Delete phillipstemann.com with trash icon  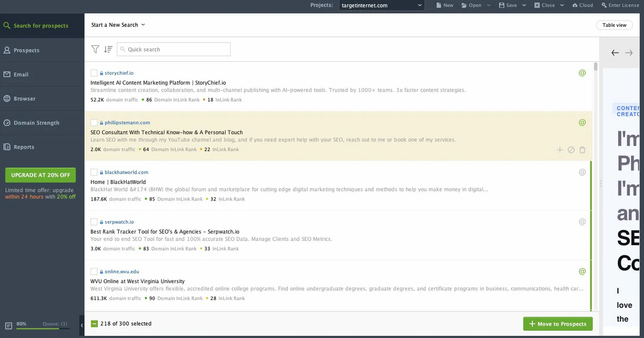coord(582,150)
